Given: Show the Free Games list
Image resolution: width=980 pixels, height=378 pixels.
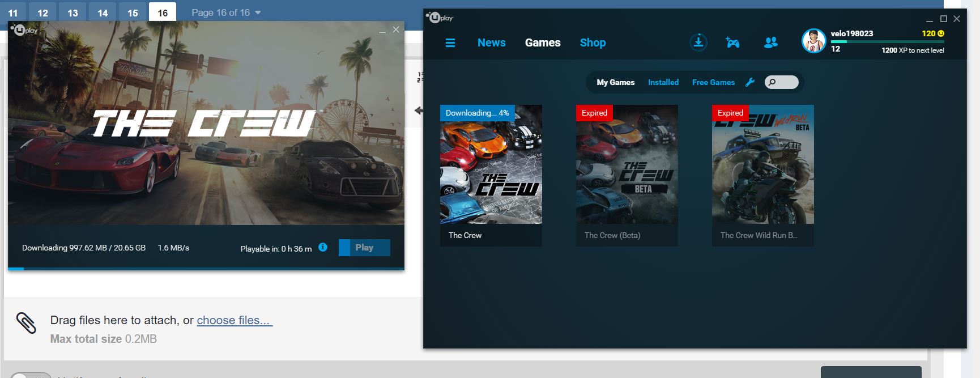Looking at the screenshot, I should coord(713,82).
